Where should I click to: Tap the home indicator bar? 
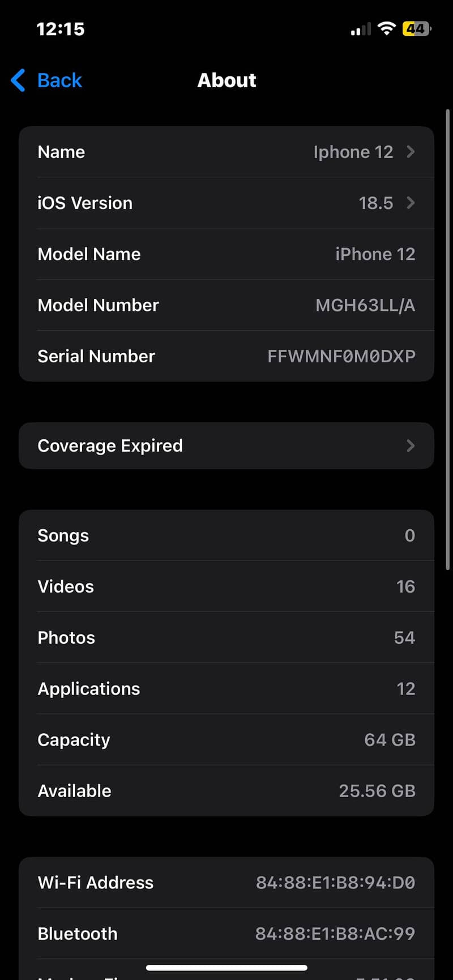(226, 968)
